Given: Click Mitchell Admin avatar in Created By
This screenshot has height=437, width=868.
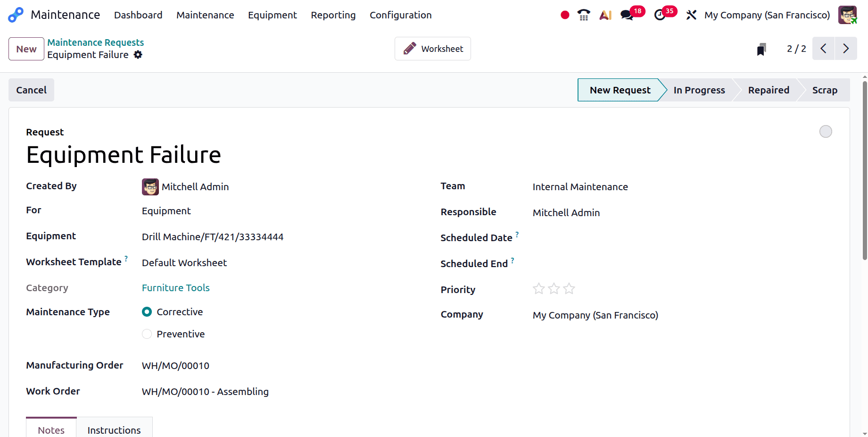Looking at the screenshot, I should [150, 187].
